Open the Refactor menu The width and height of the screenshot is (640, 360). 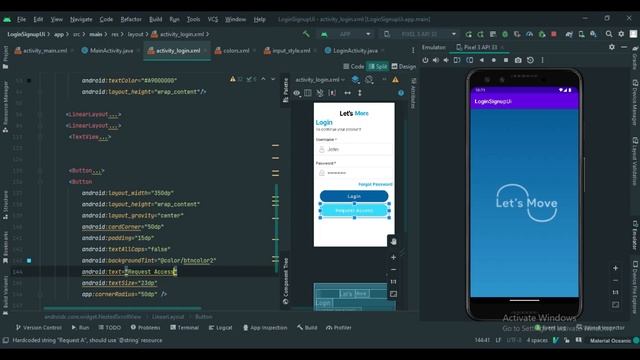click(x=131, y=19)
